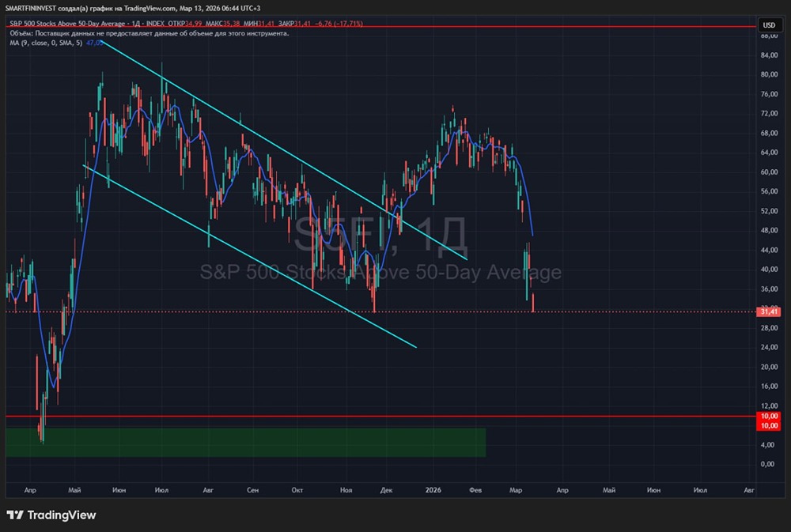Click the 84,00 price axis label
Image resolution: width=791 pixels, height=532 pixels.
coord(769,55)
